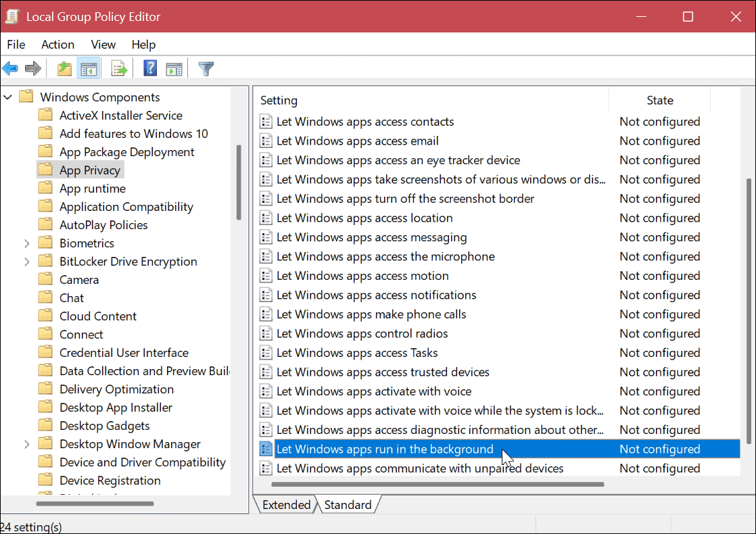The height and width of the screenshot is (534, 756).
Task: Click the policy icon beside access contacts
Action: pyautogui.click(x=266, y=122)
